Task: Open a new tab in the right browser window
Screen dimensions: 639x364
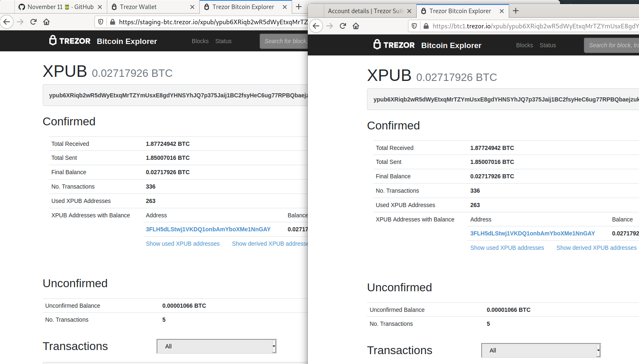Action: (x=515, y=11)
